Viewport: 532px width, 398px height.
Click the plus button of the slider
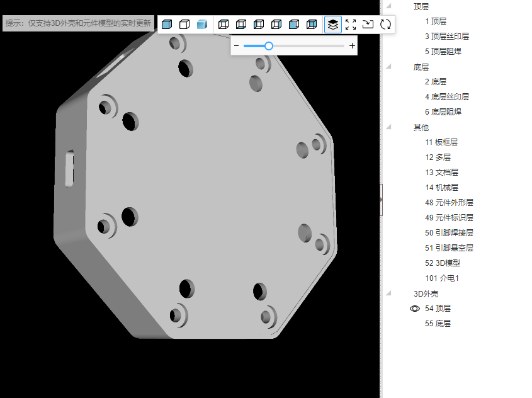point(352,45)
